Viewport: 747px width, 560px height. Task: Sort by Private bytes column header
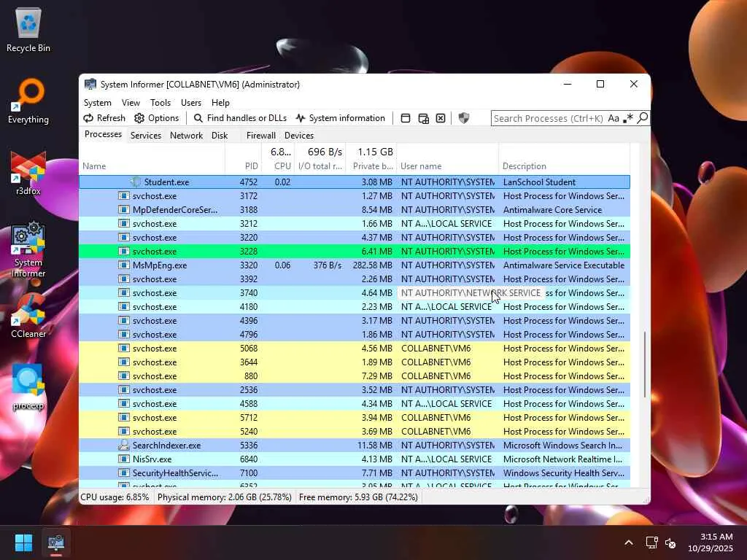tap(371, 159)
